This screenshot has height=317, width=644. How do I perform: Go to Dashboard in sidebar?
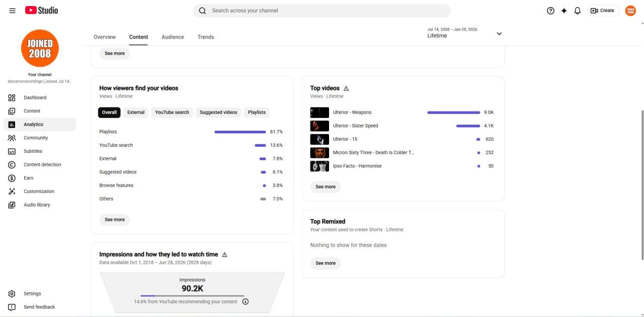[x=40, y=97]
